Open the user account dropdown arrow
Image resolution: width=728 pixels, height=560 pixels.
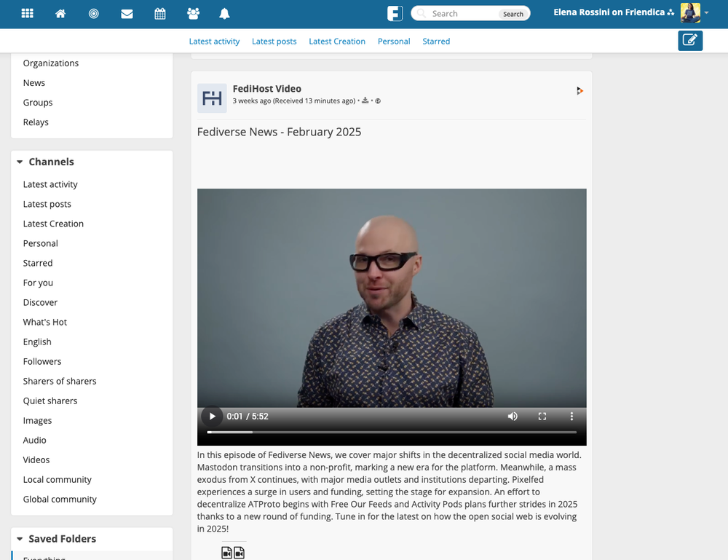[706, 13]
